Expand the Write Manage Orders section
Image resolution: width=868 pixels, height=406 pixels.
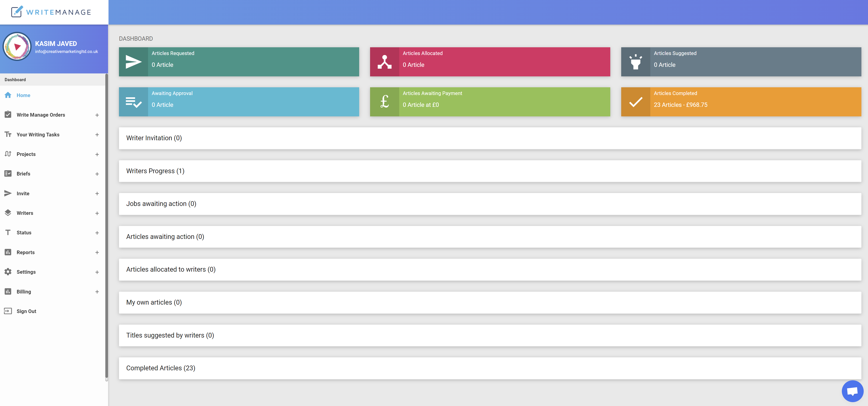point(97,115)
